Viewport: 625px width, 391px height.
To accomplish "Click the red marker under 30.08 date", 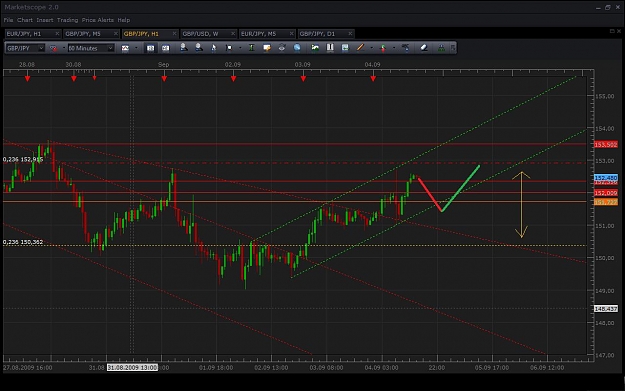I will (74, 79).
